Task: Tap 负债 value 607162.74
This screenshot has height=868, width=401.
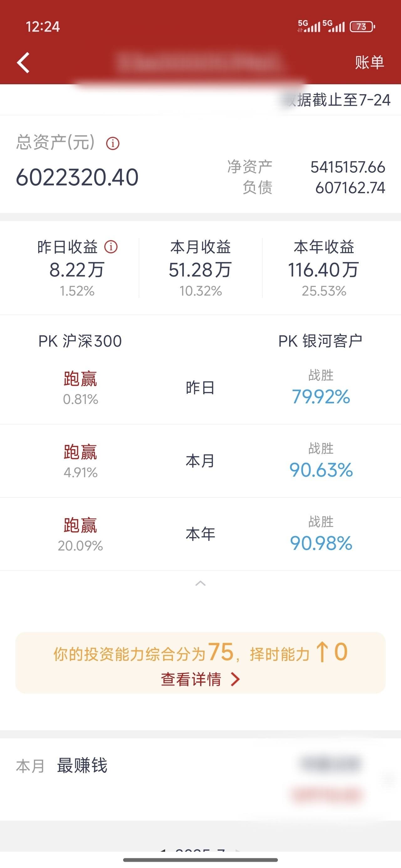Action: pyautogui.click(x=350, y=188)
